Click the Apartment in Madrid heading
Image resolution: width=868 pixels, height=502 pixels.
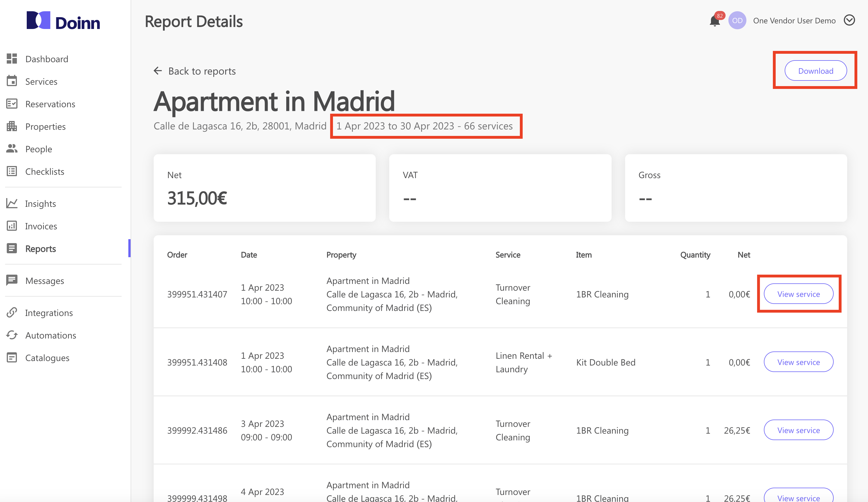coord(274,102)
